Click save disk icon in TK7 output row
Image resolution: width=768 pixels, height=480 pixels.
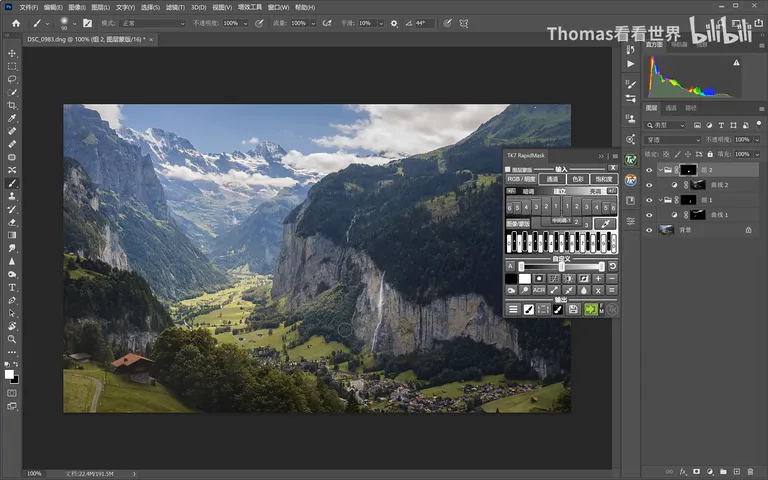coord(573,309)
